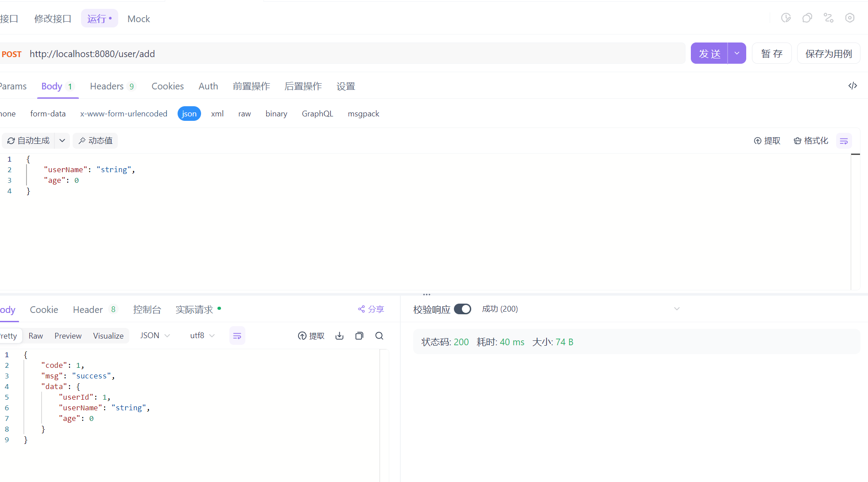The image size is (868, 482).
Task: Click the save as test case button
Action: tap(828, 54)
